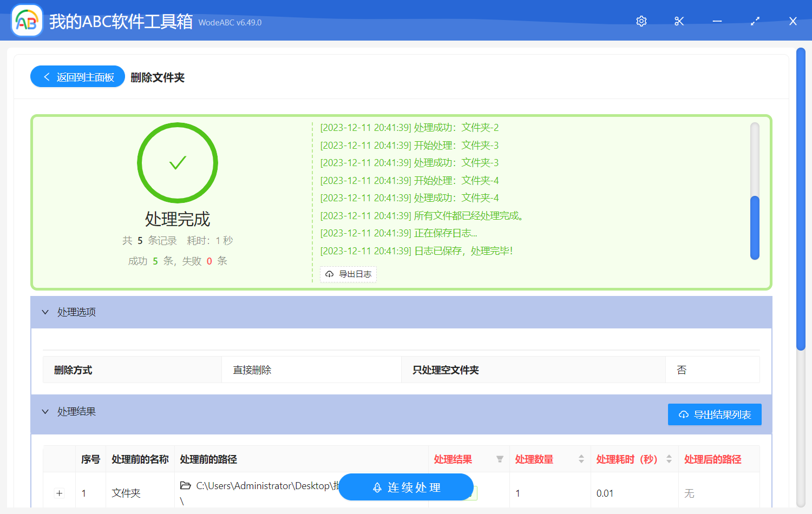Click the log panel scrollbar thumb
This screenshot has width=812, height=514.
pyautogui.click(x=755, y=227)
